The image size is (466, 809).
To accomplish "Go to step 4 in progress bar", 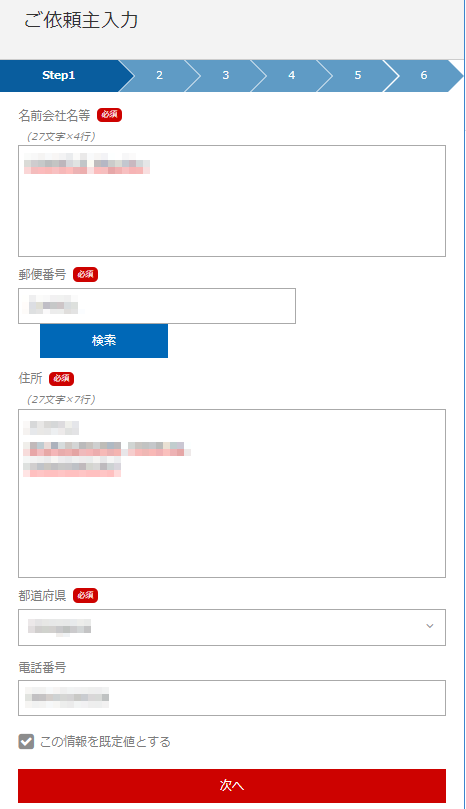I will point(292,75).
